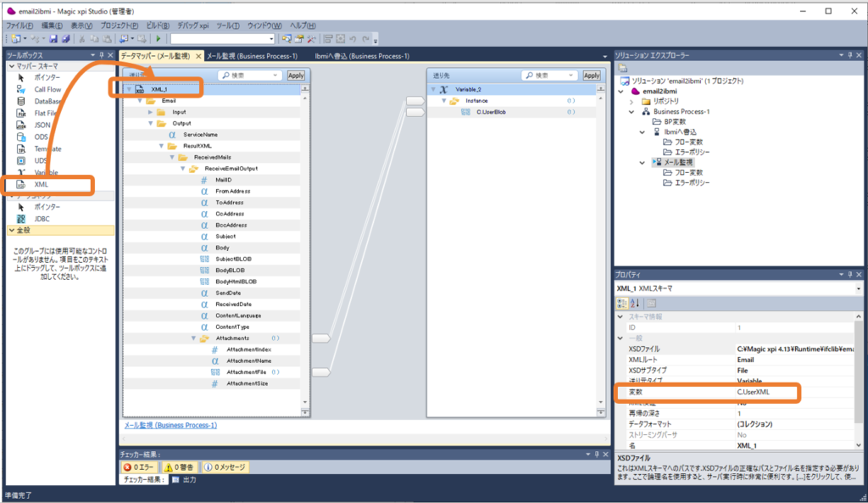Click Apply button in source pane

[296, 75]
